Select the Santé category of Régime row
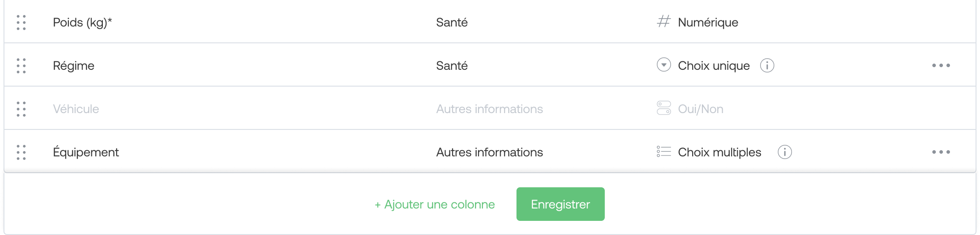The height and width of the screenshot is (235, 980). click(x=452, y=66)
